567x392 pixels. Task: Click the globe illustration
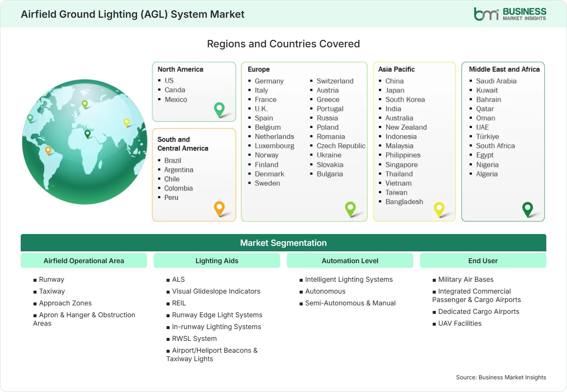pyautogui.click(x=85, y=142)
